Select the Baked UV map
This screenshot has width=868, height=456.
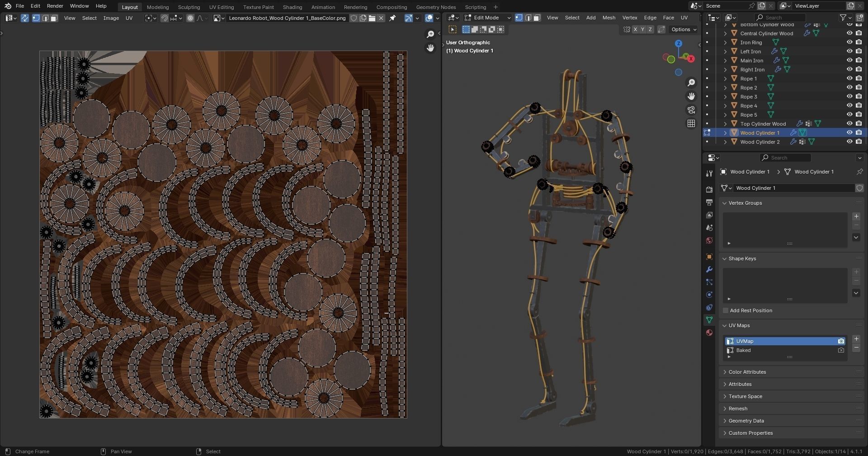784,350
